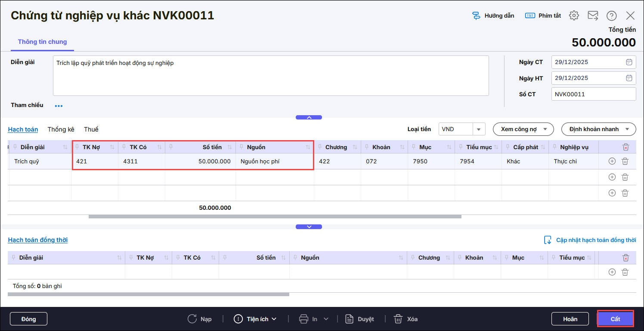Viewport: 644px width, 331px height.
Task: Pin the Chương column in Hạch toán đồng thời grid
Action: click(x=413, y=257)
